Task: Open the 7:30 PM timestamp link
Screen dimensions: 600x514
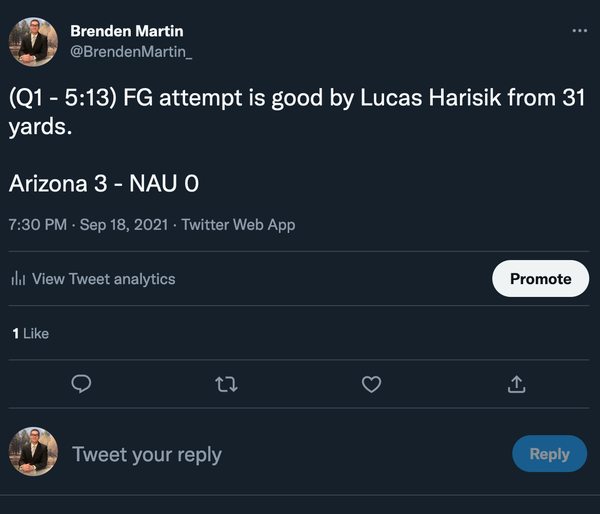Action: [37, 225]
